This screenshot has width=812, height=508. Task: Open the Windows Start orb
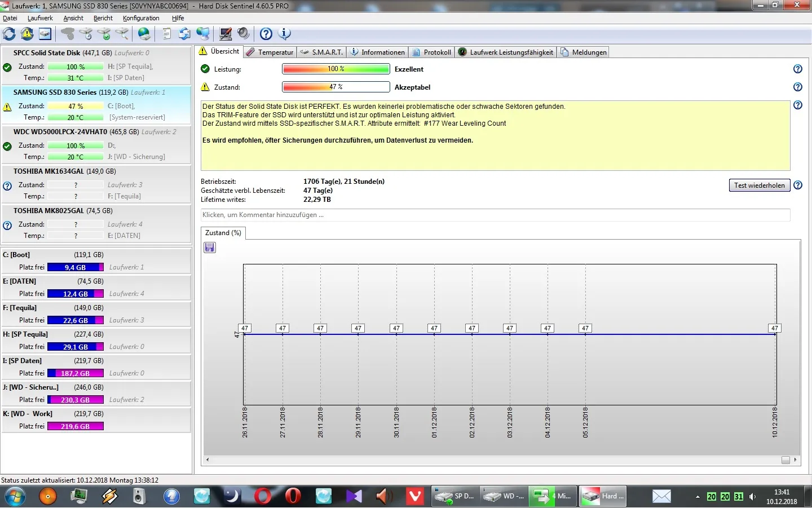(15, 496)
